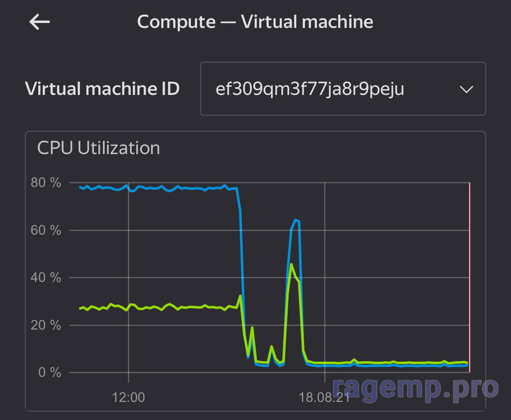
Task: Click the 60 % y-axis label
Action: coord(46,230)
